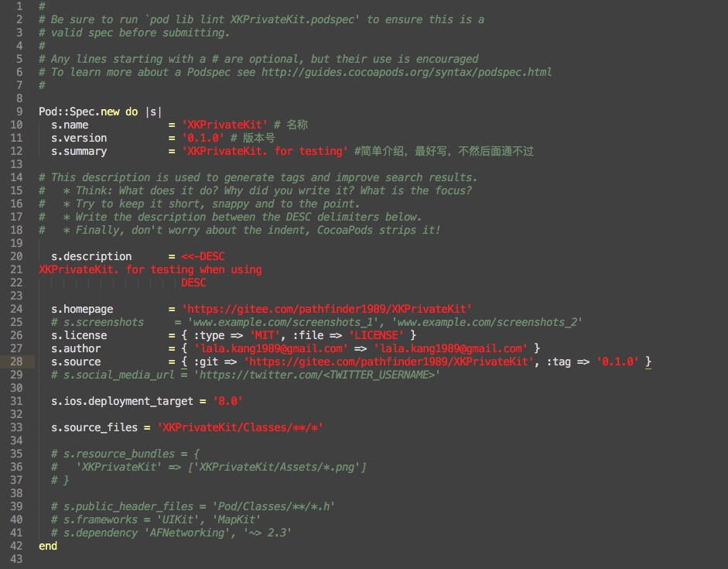Viewport: 728px width, 569px height.
Task: Open the guides.cocoapods.org podspec URL
Action: click(x=406, y=72)
